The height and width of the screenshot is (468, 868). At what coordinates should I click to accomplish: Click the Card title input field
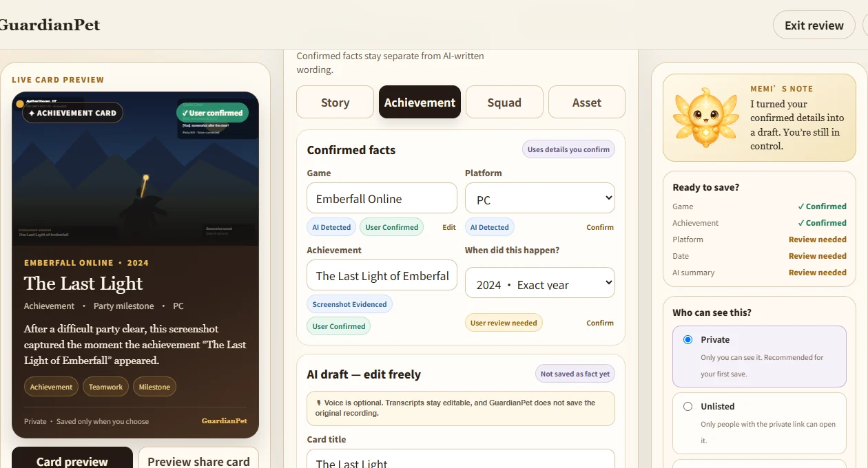pos(461,459)
